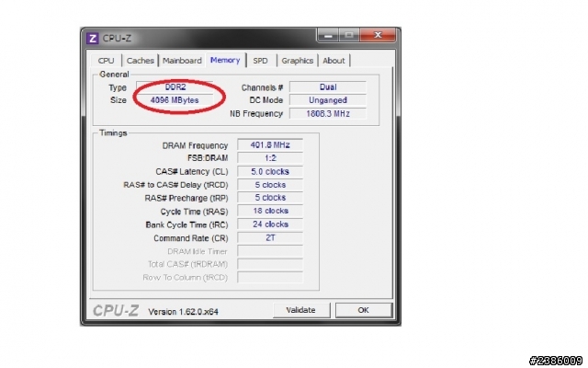Select the Memory tab
This screenshot has width=588, height=368.
pyautogui.click(x=225, y=60)
